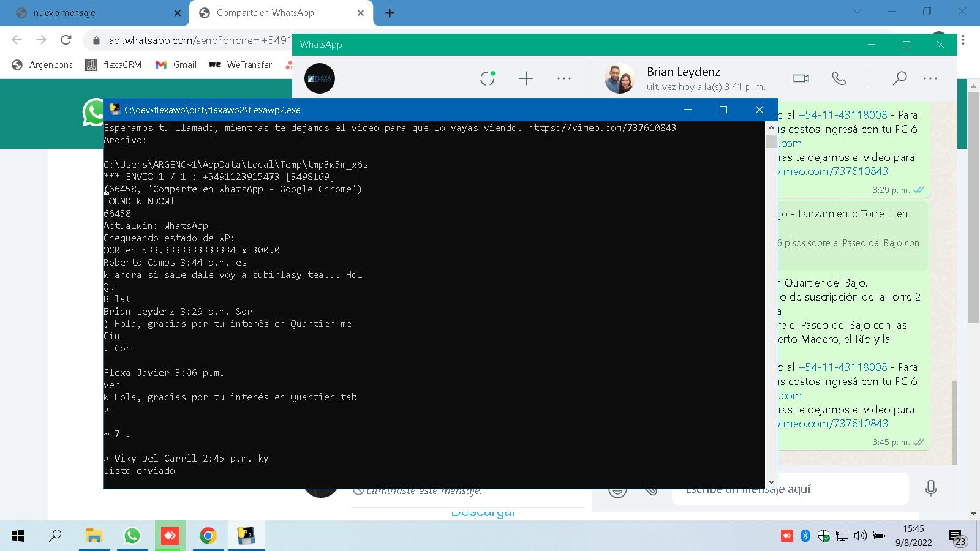
Task: Reload the Chrome page
Action: [x=66, y=40]
